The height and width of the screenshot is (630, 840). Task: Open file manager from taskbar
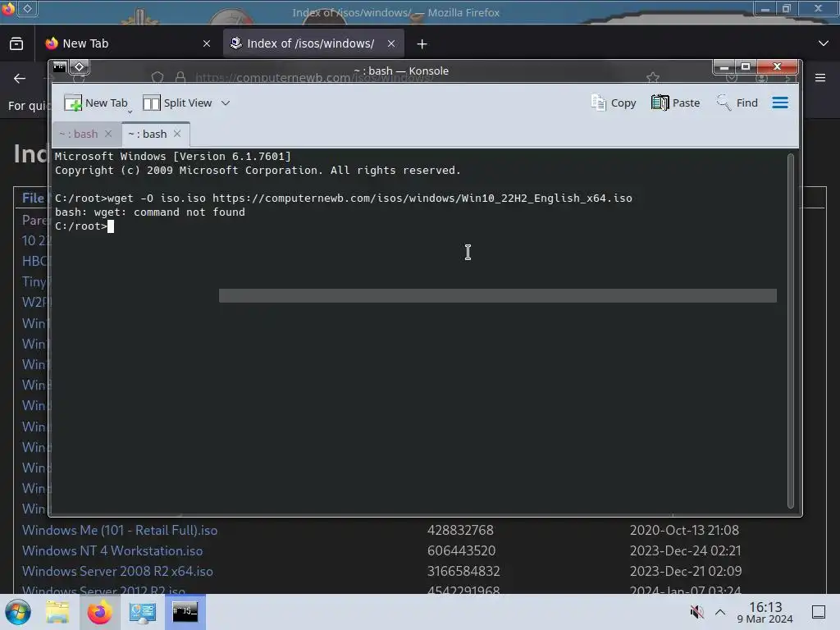point(57,612)
